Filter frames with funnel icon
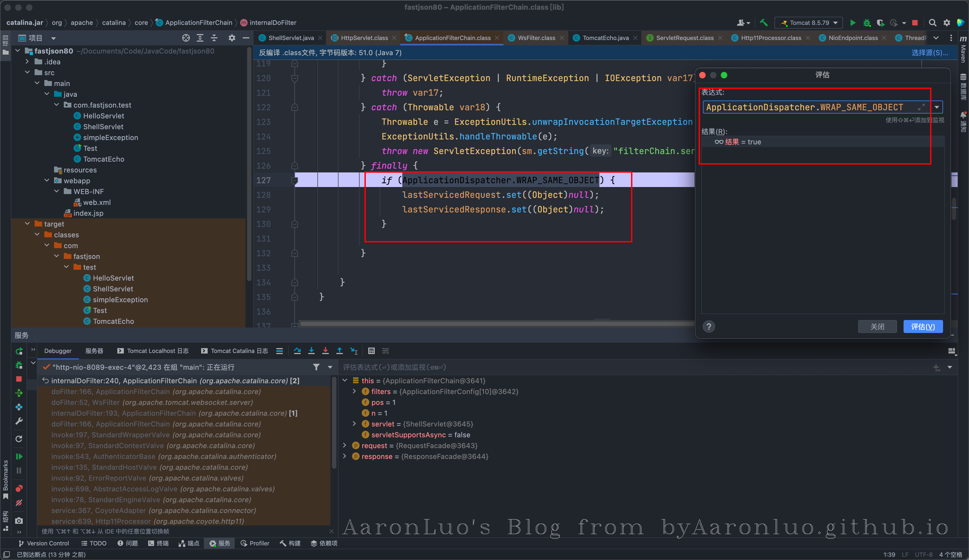This screenshot has width=969, height=560. click(x=316, y=367)
